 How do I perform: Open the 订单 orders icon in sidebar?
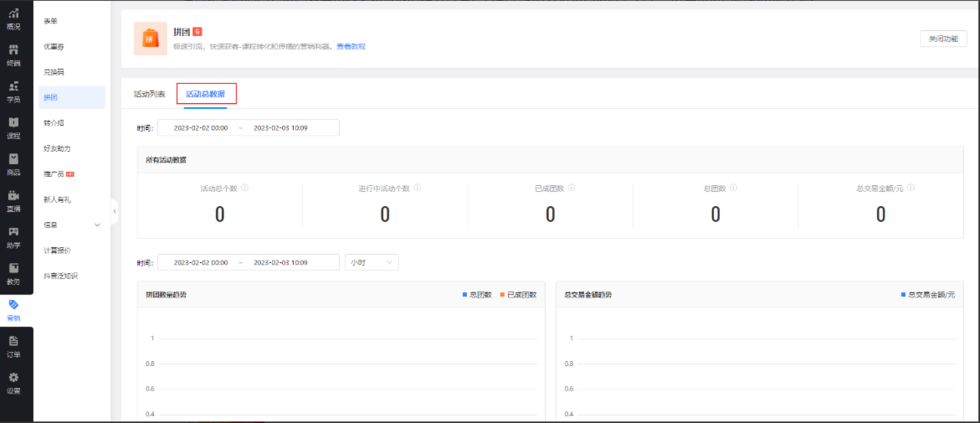click(x=13, y=341)
